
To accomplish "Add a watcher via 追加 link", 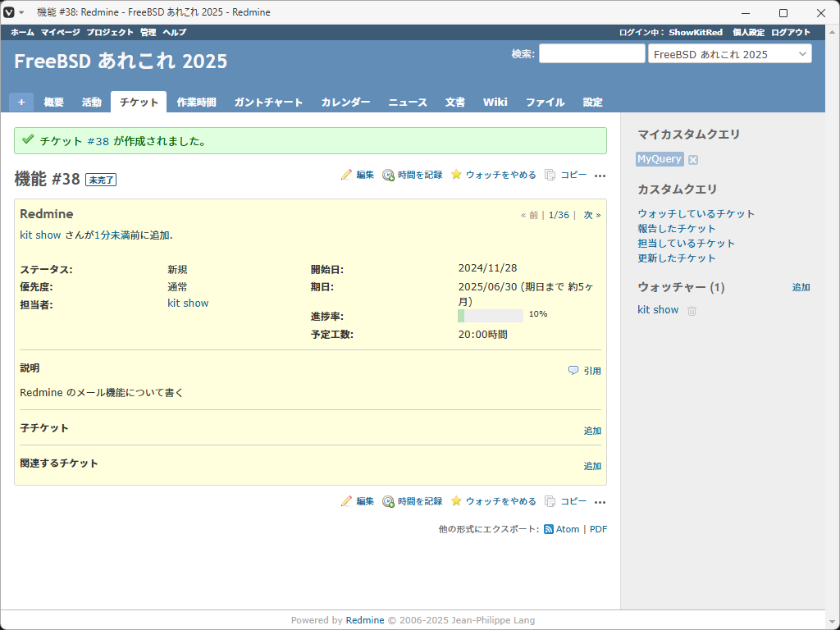I will [801, 287].
